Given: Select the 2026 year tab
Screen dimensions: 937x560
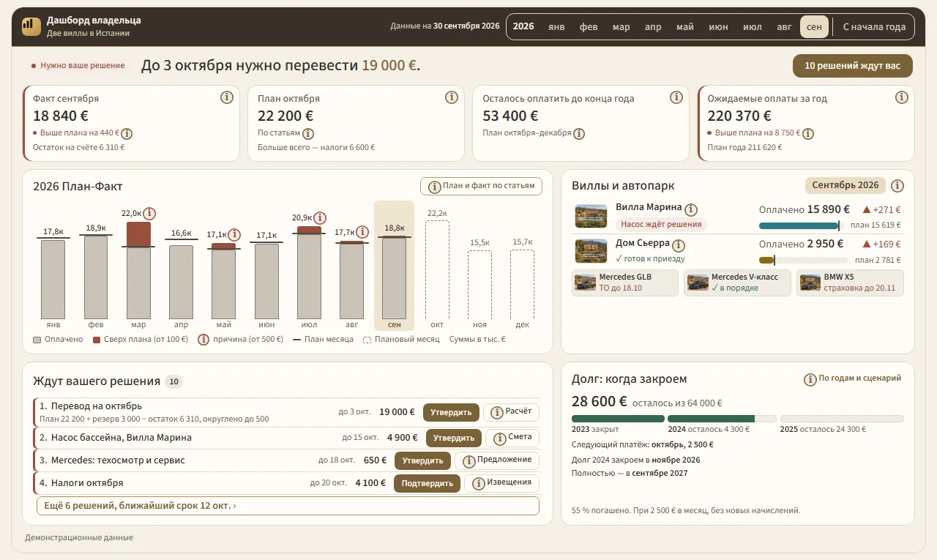Looking at the screenshot, I should [523, 26].
